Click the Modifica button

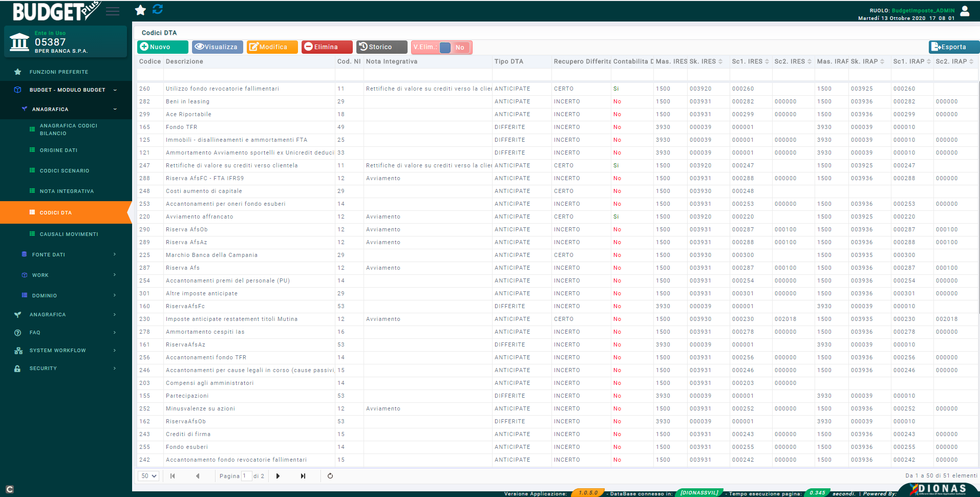(272, 47)
